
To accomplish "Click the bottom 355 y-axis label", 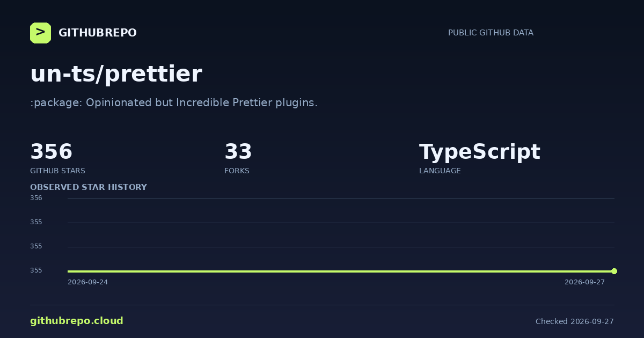I will 36,270.
